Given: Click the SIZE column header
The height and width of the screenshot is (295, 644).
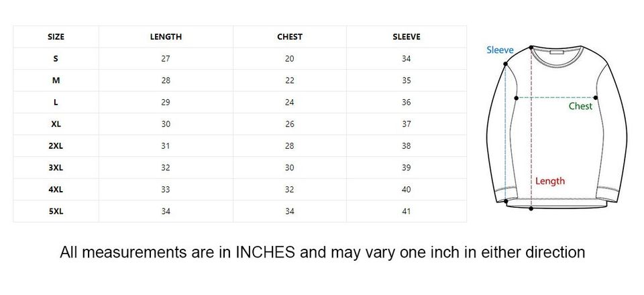Looking at the screenshot, I should tap(56, 37).
